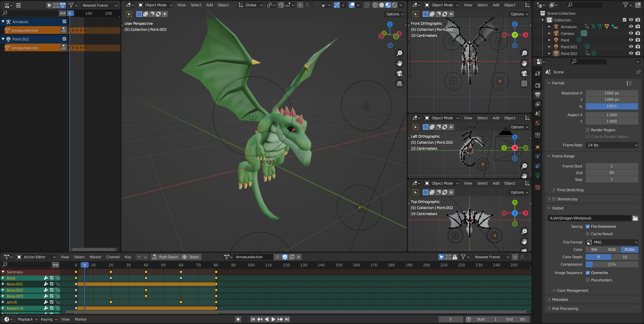Open the output folder browser icon
Viewport: 644px width, 324px height.
[x=635, y=218]
